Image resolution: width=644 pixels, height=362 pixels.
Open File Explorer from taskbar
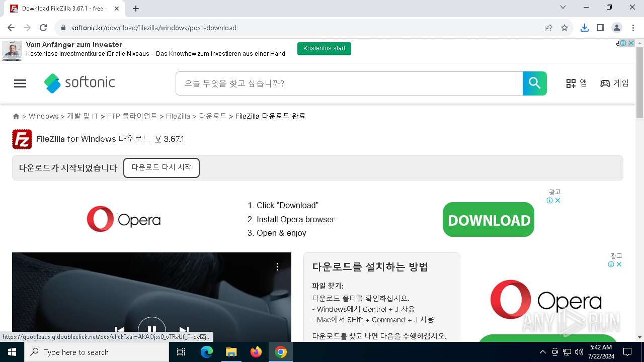click(x=231, y=352)
